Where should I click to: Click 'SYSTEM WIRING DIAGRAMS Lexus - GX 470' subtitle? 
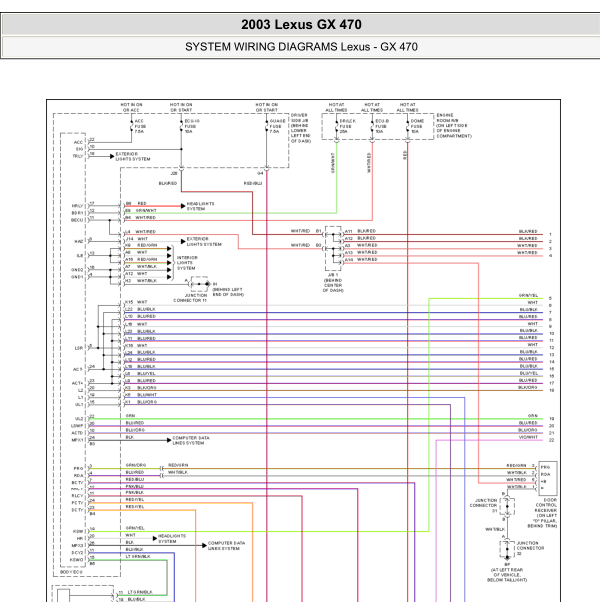[301, 47]
